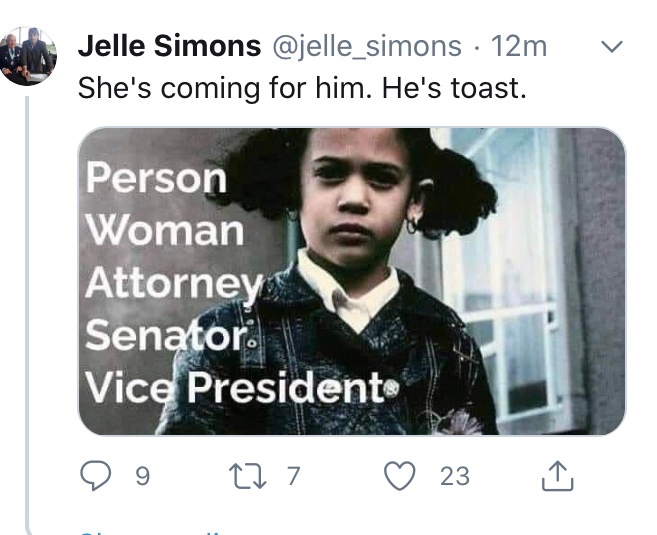Screen dimensions: 657x535
Task: Click the like count 23
Action: [x=454, y=477]
